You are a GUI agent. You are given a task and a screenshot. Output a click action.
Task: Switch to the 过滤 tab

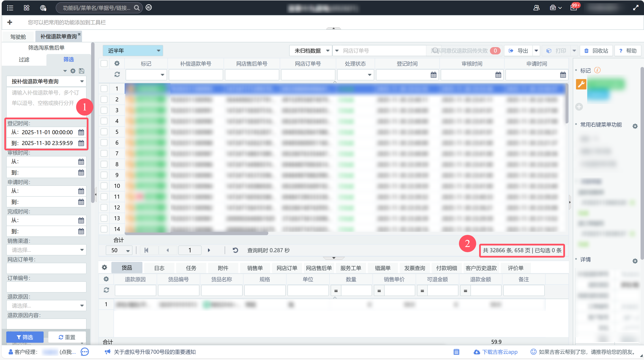point(24,59)
